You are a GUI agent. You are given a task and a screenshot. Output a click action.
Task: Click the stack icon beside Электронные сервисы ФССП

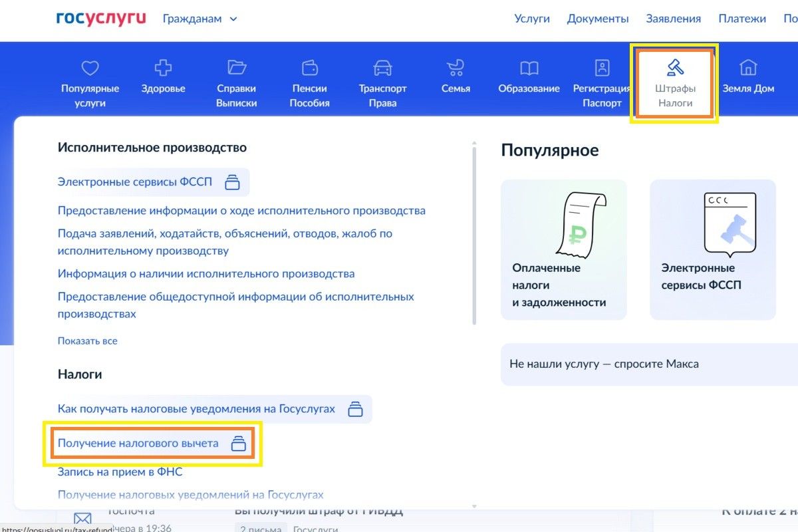tap(231, 182)
